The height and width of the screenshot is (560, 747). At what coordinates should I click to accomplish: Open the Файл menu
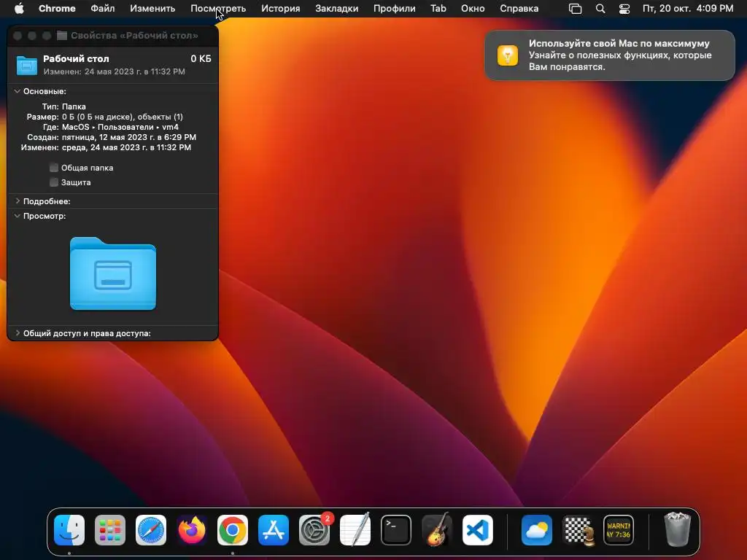click(102, 9)
